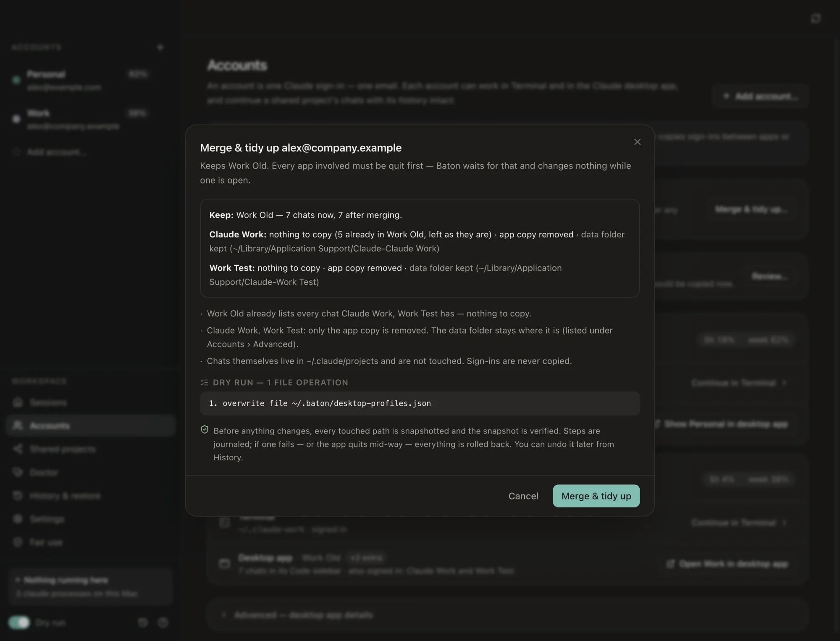Click the Desktop app window icon in Work card
This screenshot has width=840, height=641.
coord(225,564)
